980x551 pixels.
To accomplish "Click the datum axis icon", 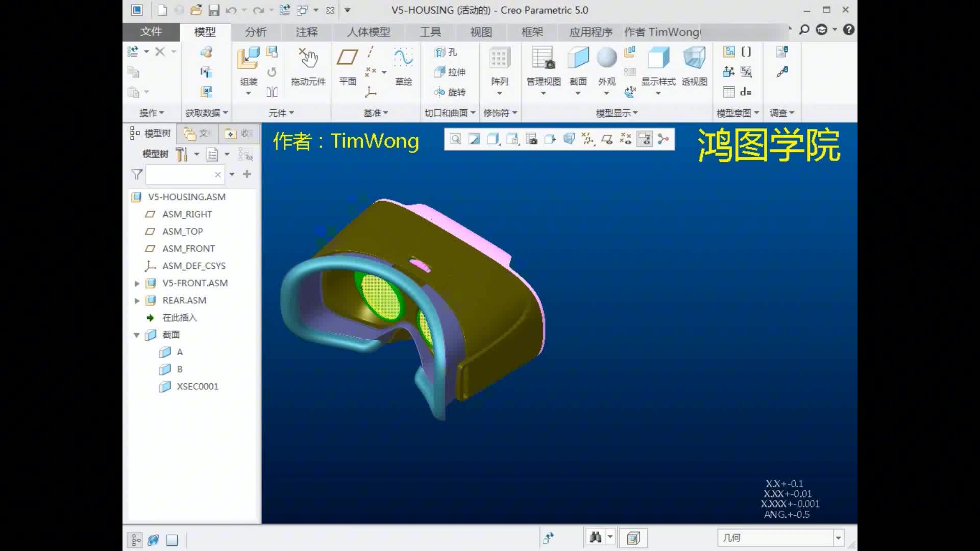I will tap(371, 52).
